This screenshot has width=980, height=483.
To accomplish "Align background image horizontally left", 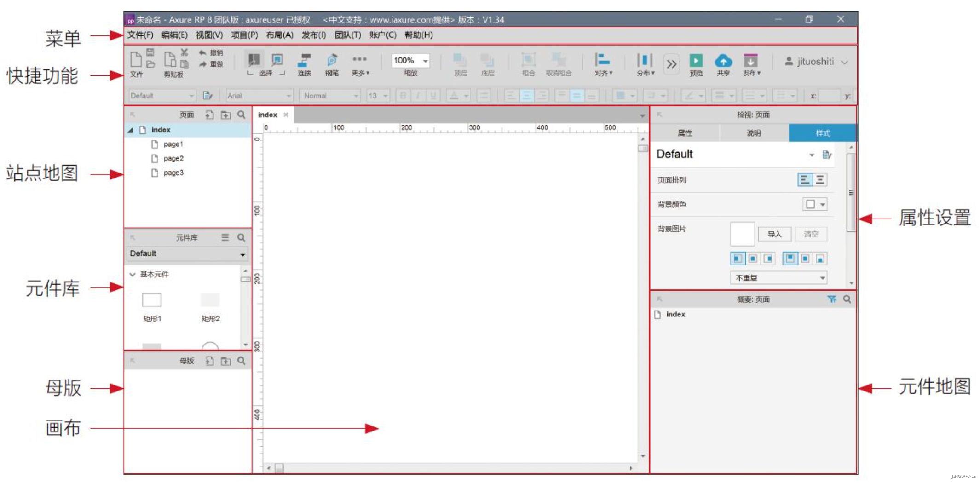I will pos(738,259).
